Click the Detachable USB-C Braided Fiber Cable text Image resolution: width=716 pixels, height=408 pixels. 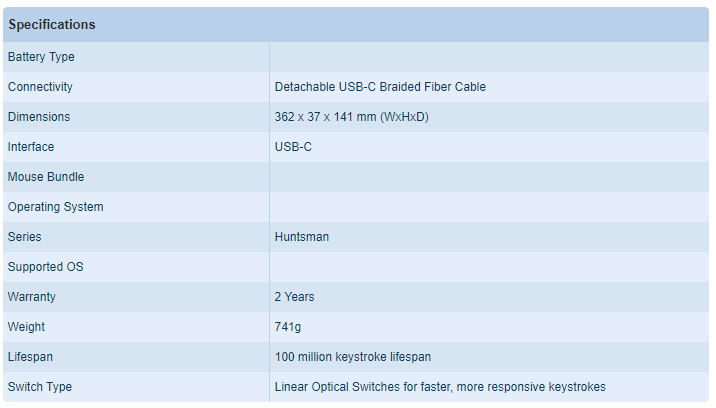pos(380,87)
